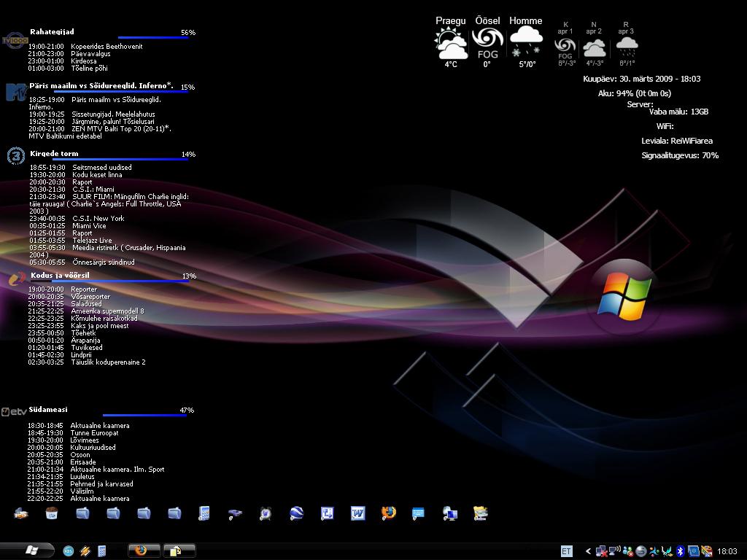Screen dimensions: 747x560
Task: Click the taskbar clock showing 18:03
Action: pos(727,551)
